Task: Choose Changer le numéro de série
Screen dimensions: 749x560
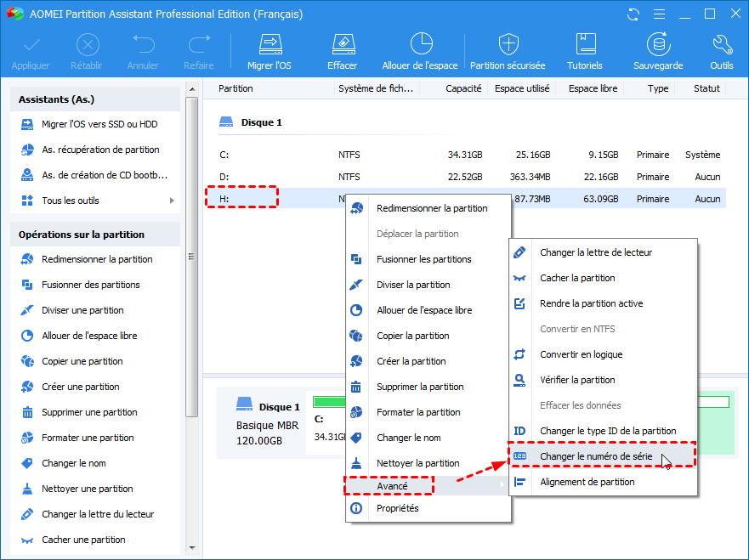Action: 603,456
